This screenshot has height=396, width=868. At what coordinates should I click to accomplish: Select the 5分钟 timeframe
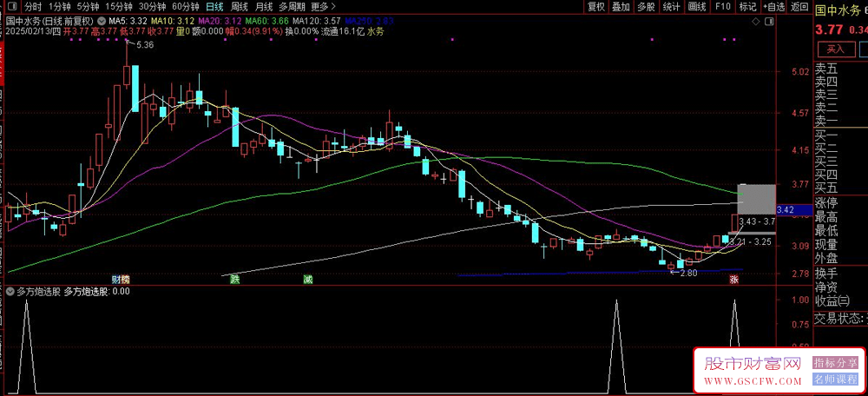click(88, 7)
